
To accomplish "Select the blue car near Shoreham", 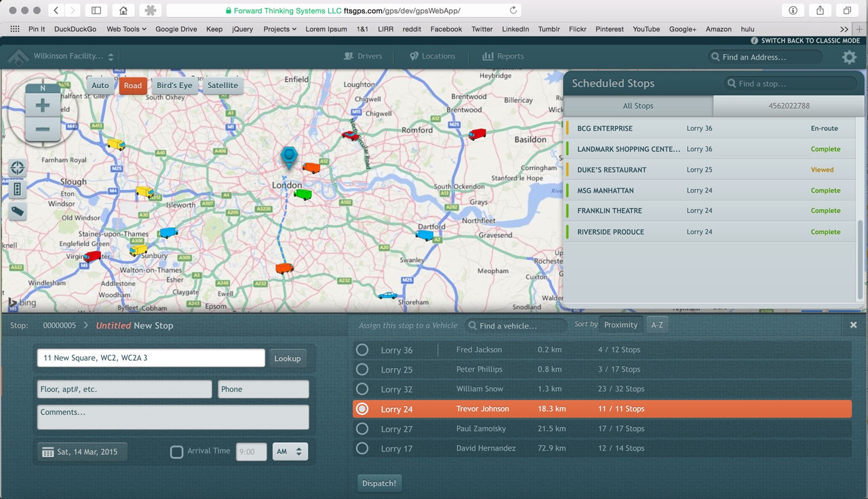I will (x=388, y=295).
